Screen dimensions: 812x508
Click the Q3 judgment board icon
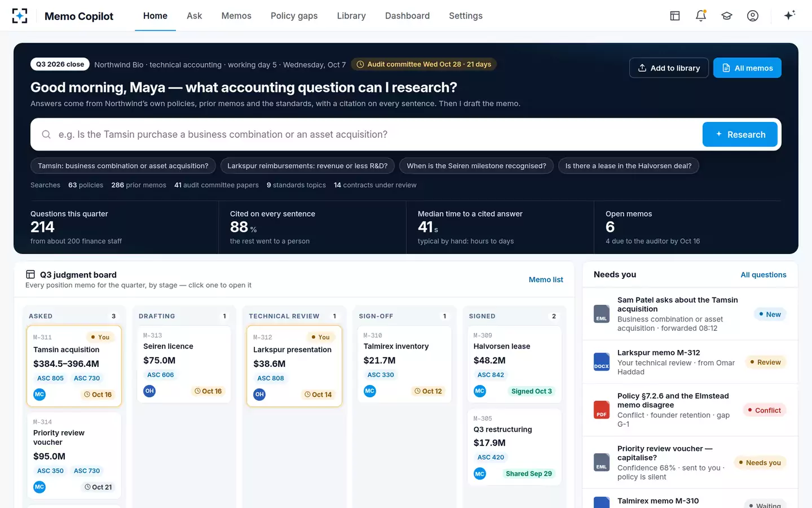[x=30, y=274]
